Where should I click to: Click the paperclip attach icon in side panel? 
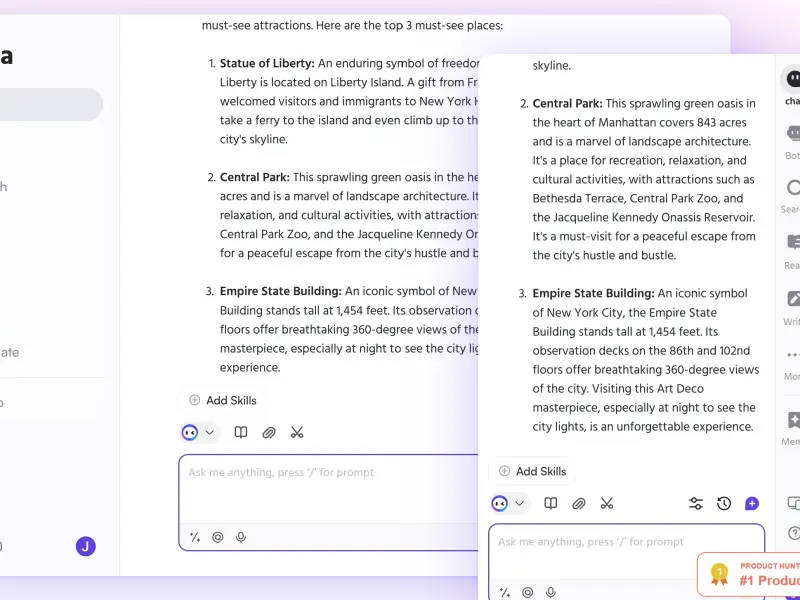coord(579,504)
